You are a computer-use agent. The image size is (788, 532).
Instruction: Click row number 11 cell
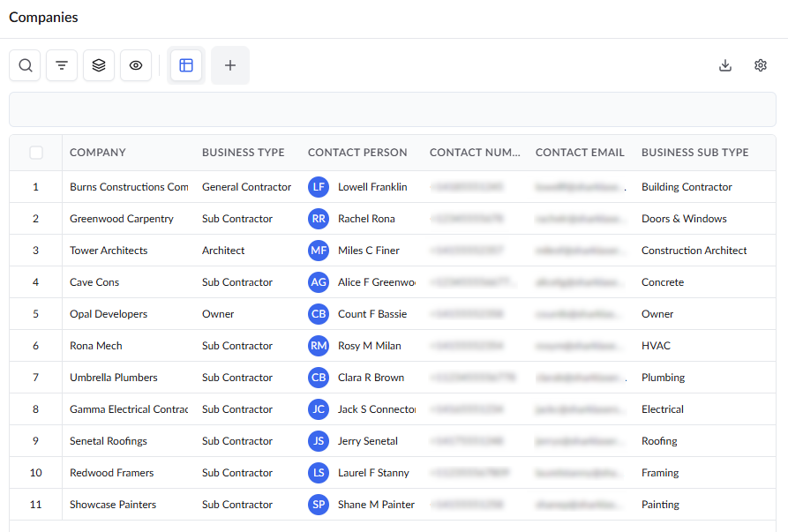tap(35, 505)
